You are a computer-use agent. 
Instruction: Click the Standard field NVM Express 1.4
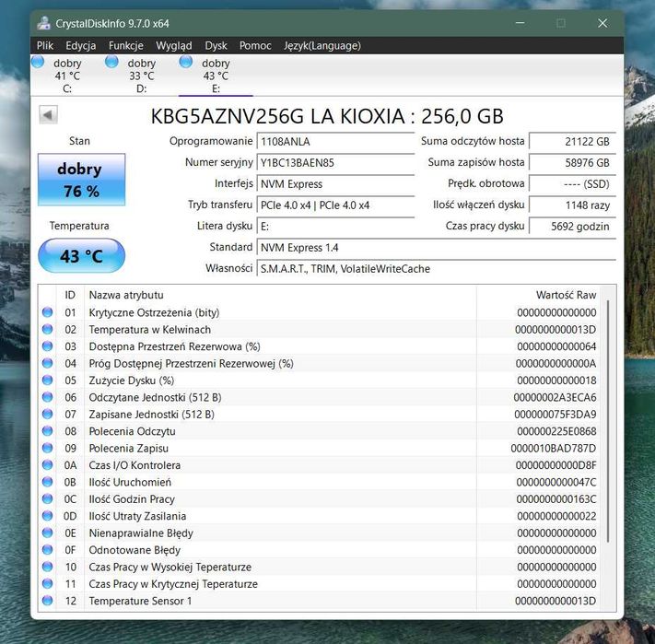[x=437, y=248]
